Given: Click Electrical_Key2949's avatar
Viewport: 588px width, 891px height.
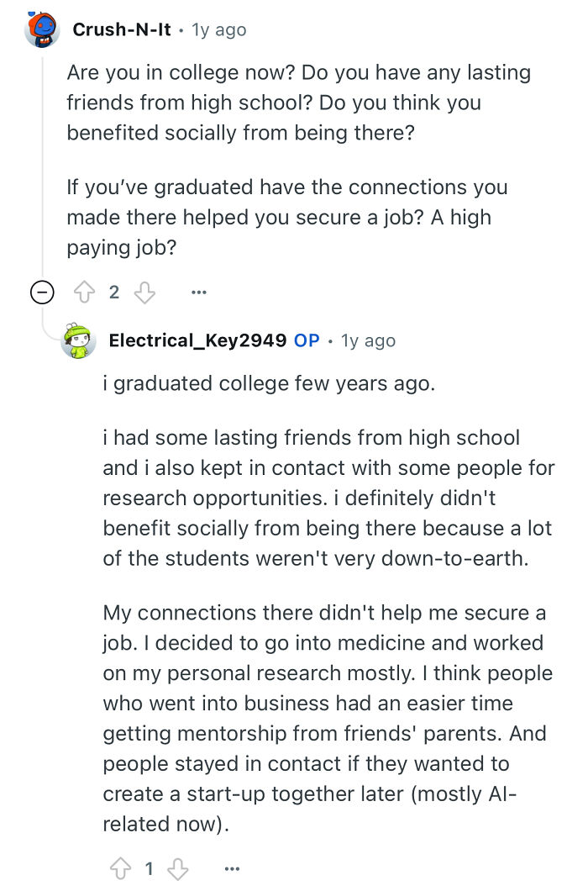Looking at the screenshot, I should (x=79, y=340).
